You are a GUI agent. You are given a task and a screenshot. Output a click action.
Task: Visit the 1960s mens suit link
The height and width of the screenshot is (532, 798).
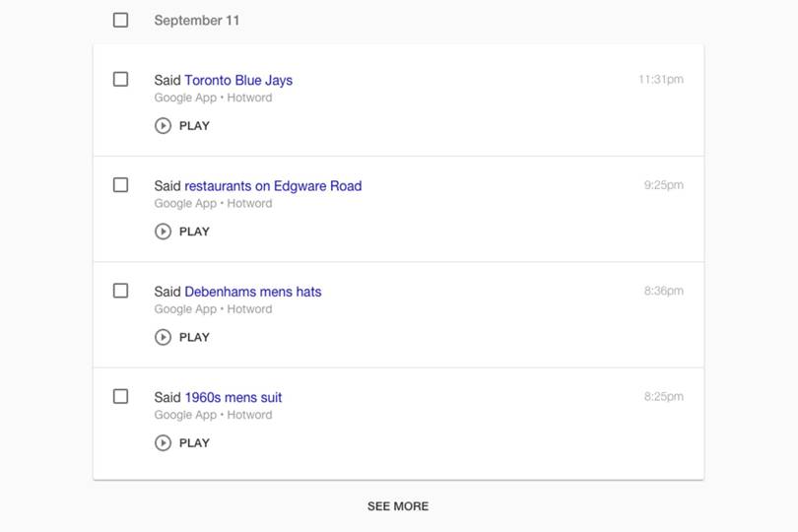[233, 397]
